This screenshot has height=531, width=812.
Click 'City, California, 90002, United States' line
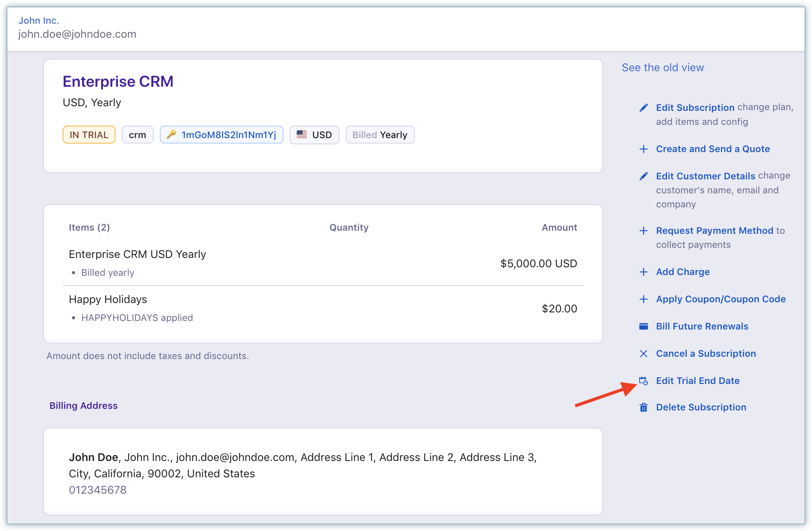click(x=162, y=474)
